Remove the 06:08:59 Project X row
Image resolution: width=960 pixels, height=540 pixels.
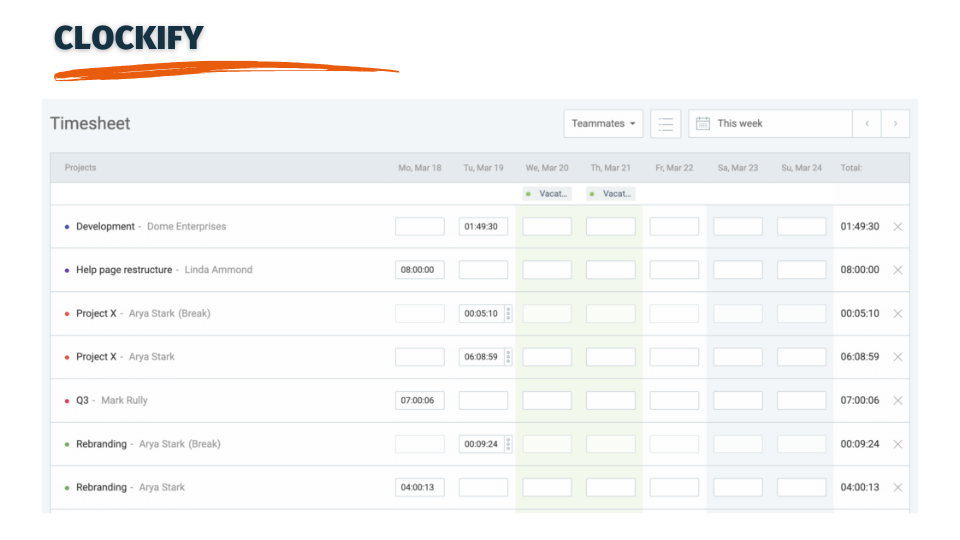tap(898, 357)
